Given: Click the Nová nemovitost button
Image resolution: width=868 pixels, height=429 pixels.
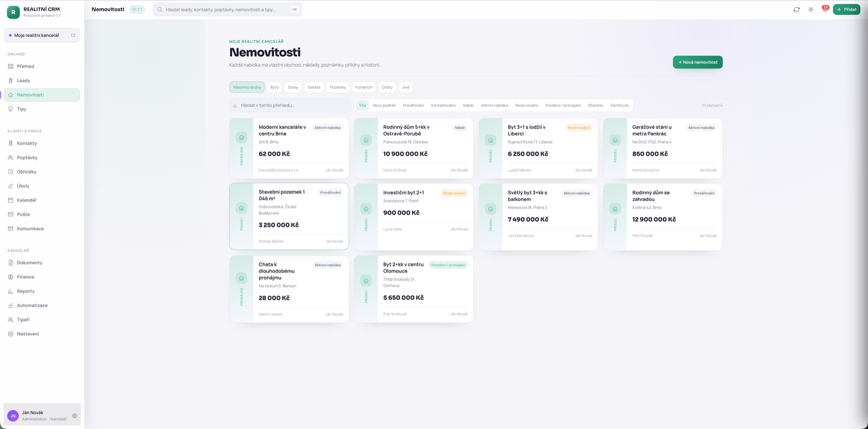Looking at the screenshot, I should click(x=697, y=62).
